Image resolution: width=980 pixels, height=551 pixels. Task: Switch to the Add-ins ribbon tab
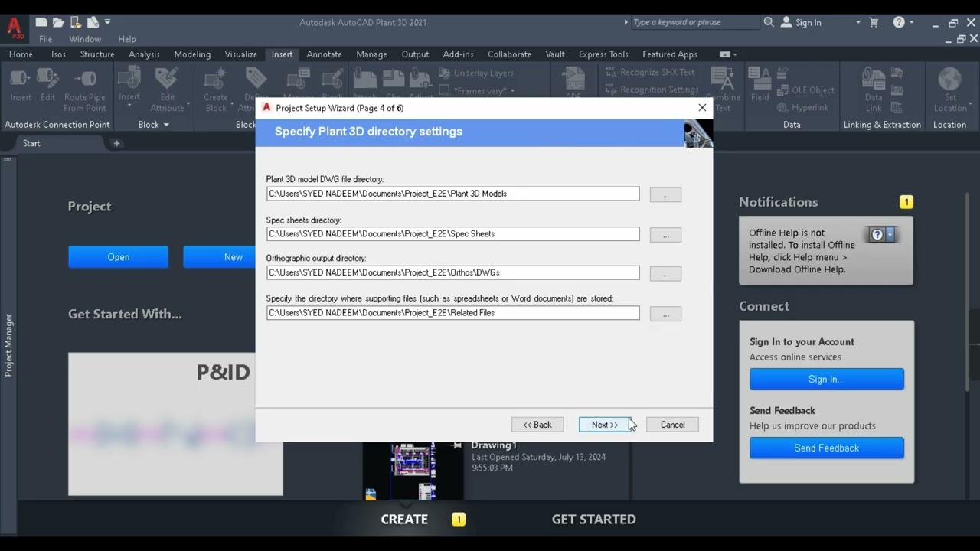pyautogui.click(x=458, y=54)
